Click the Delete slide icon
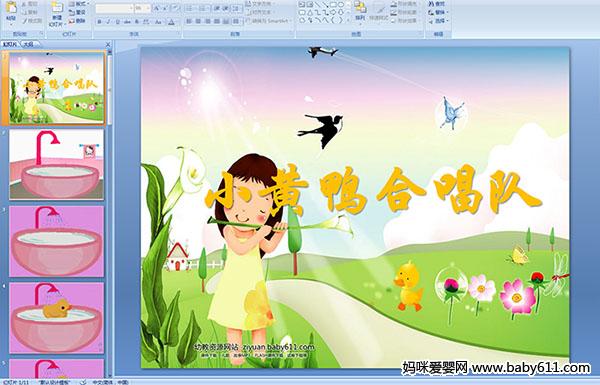This screenshot has width=600, height=385. point(77,21)
